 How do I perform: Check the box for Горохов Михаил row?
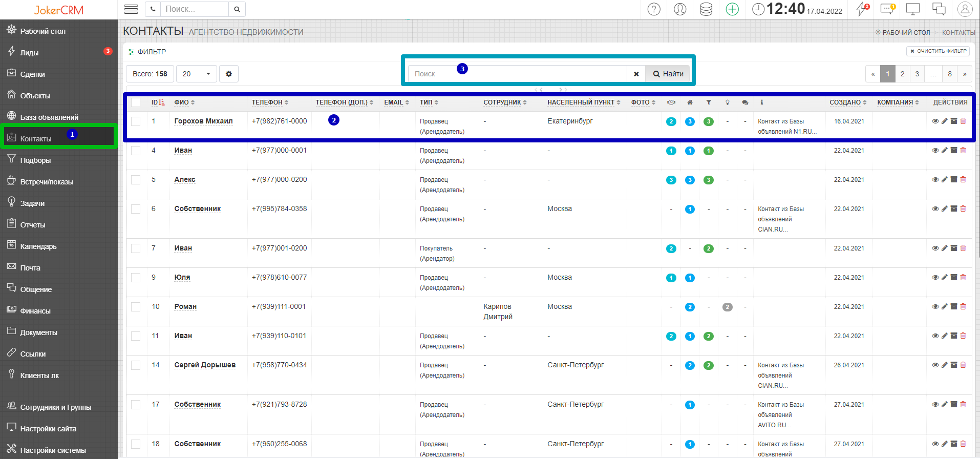136,121
